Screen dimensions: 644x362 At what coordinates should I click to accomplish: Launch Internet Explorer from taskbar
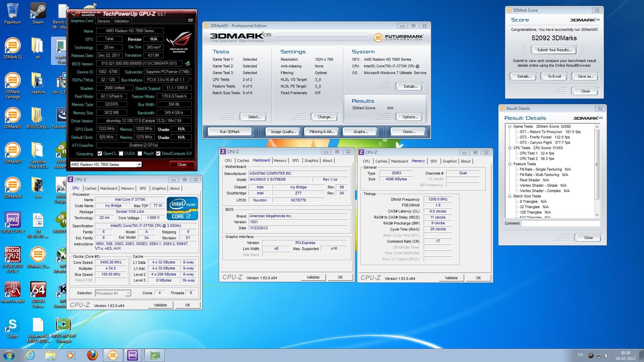[x=30, y=355]
